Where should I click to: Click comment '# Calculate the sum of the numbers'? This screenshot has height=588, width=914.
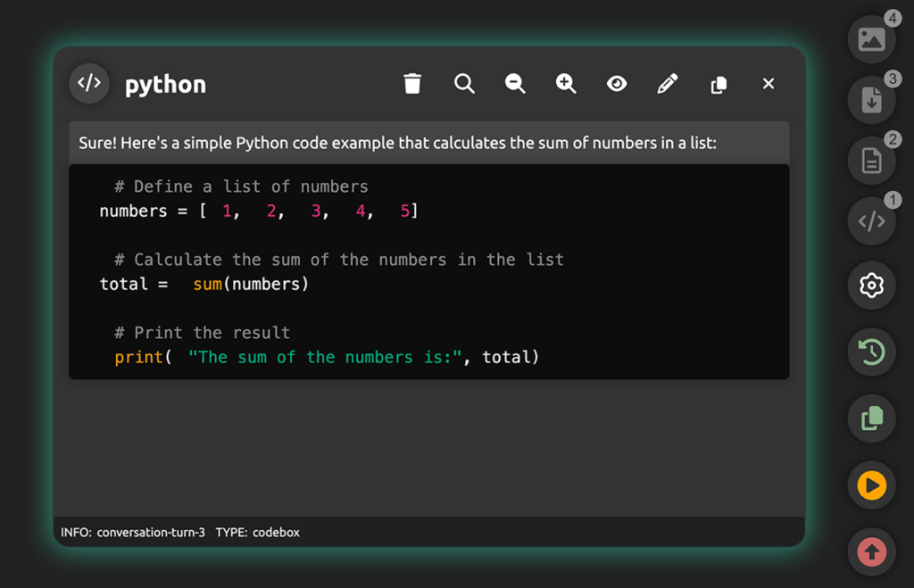tap(339, 260)
